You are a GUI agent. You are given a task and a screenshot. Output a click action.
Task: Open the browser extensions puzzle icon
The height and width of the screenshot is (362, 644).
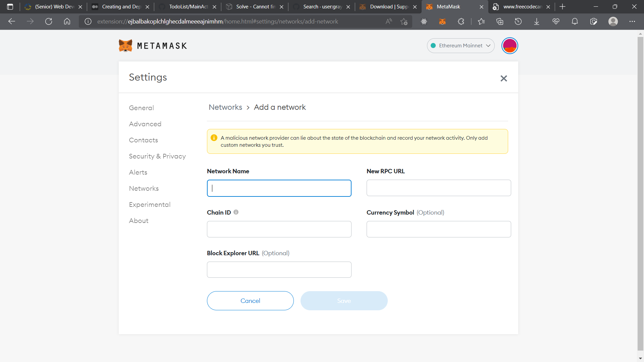click(461, 21)
